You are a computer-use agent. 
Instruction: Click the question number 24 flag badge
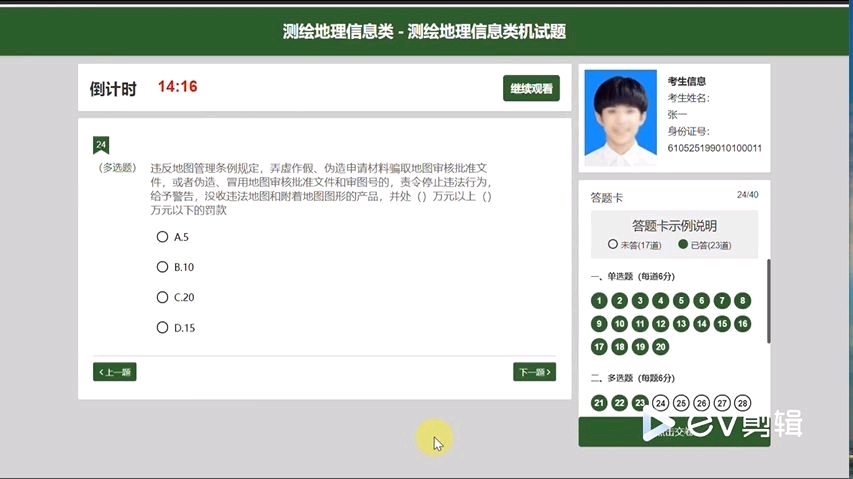point(101,145)
